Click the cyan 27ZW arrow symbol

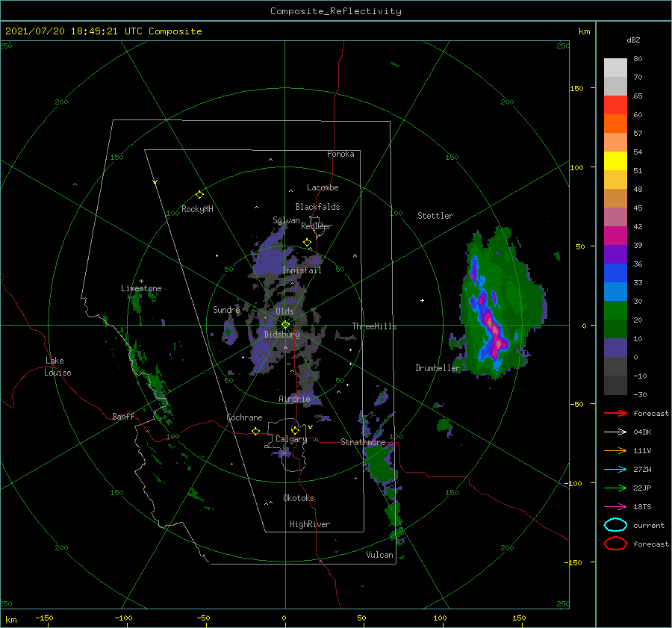click(615, 470)
